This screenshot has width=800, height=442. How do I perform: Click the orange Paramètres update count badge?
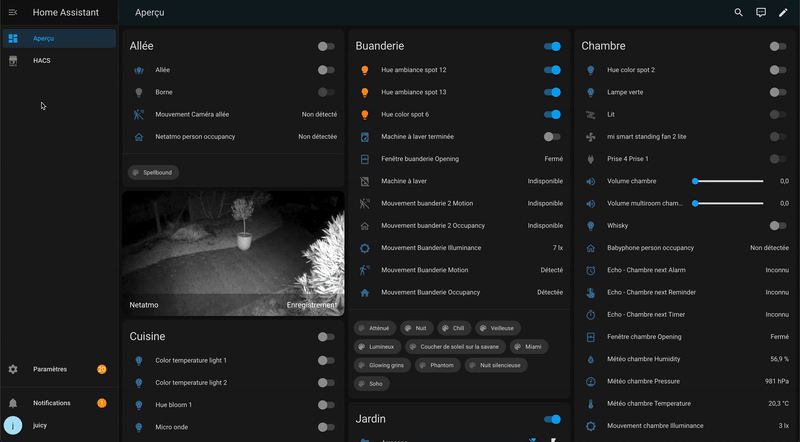click(102, 369)
